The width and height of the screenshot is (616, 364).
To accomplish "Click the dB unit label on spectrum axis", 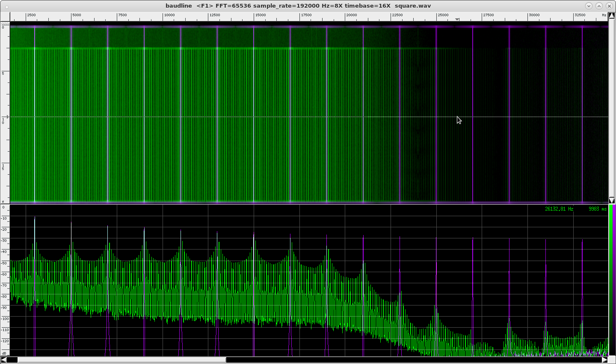I will 4,353.
